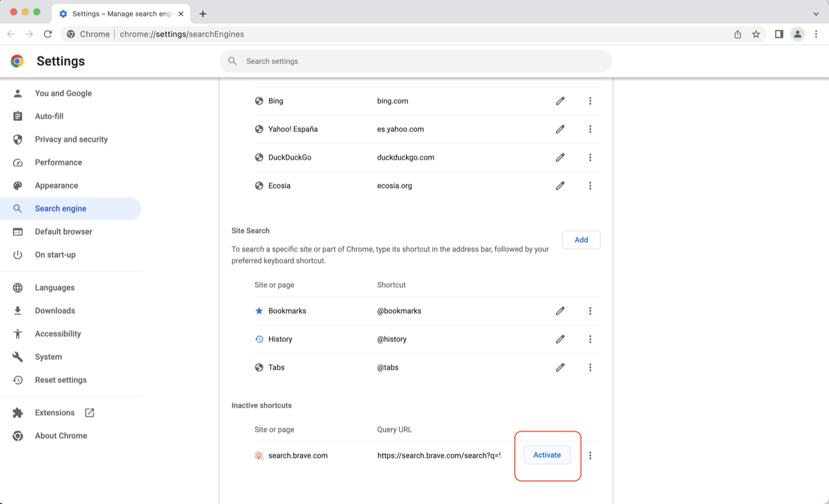This screenshot has width=829, height=504.
Task: Open Chrome's three-dot main menu
Action: (x=816, y=34)
